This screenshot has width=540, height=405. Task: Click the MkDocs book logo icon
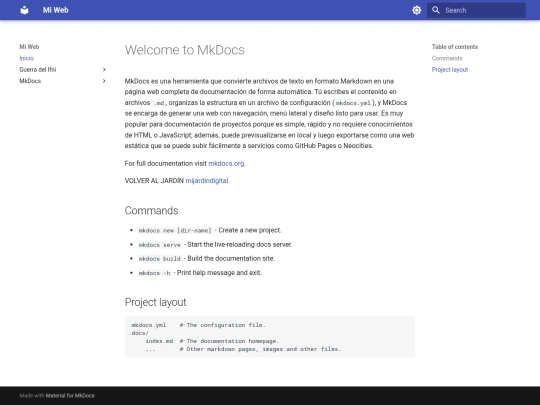(x=24, y=10)
